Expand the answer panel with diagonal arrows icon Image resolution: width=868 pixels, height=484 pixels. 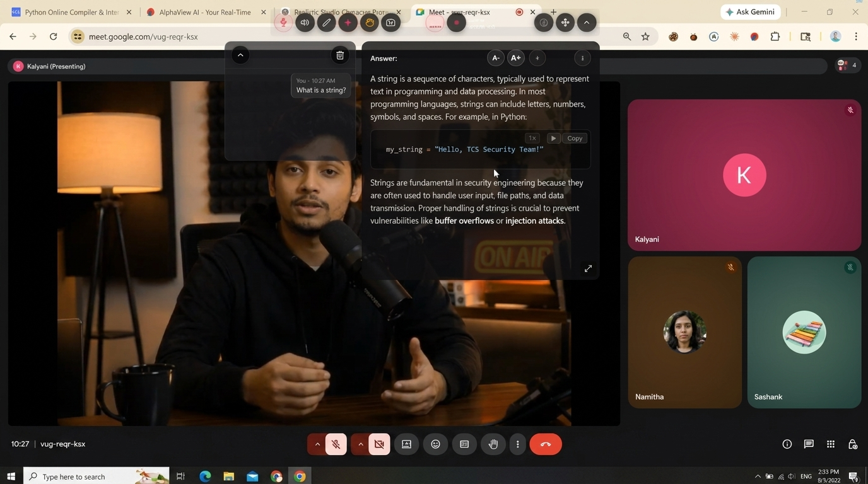(588, 268)
